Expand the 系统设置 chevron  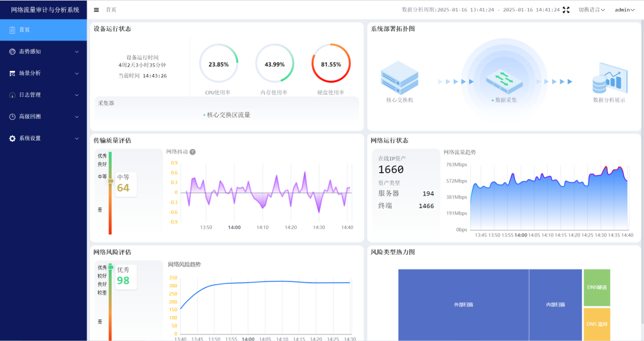click(x=77, y=138)
